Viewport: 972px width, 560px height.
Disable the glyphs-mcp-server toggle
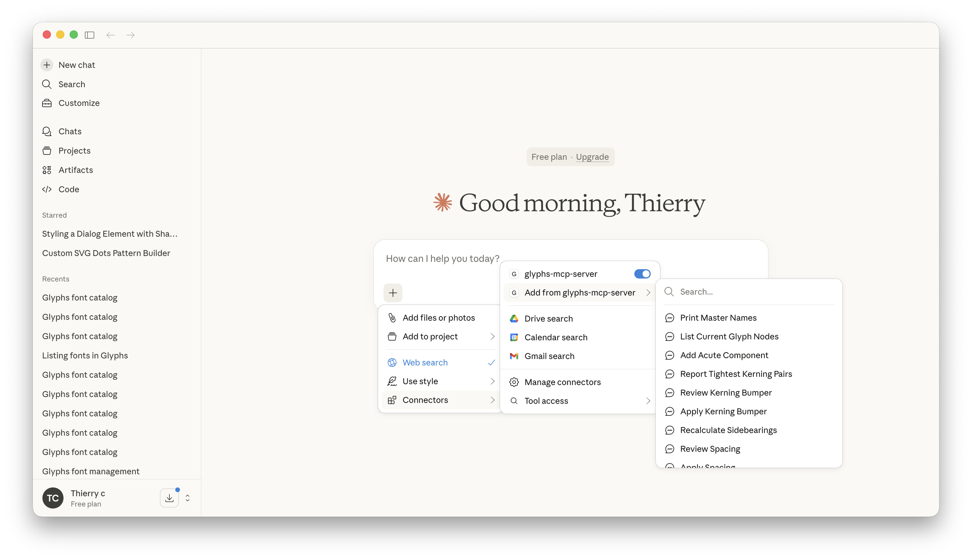coord(642,274)
